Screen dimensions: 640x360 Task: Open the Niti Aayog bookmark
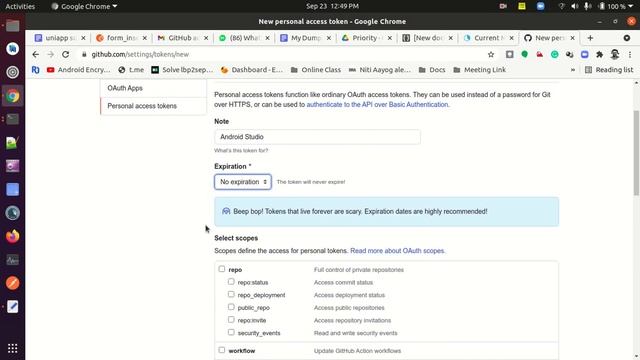pyautogui.click(x=380, y=70)
